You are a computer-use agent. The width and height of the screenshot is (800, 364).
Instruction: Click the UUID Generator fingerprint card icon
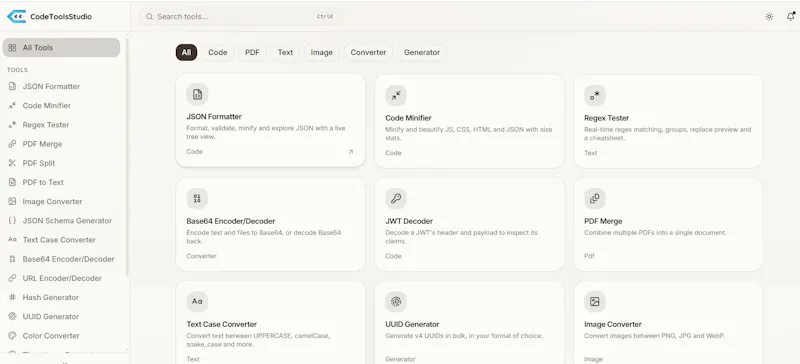396,302
